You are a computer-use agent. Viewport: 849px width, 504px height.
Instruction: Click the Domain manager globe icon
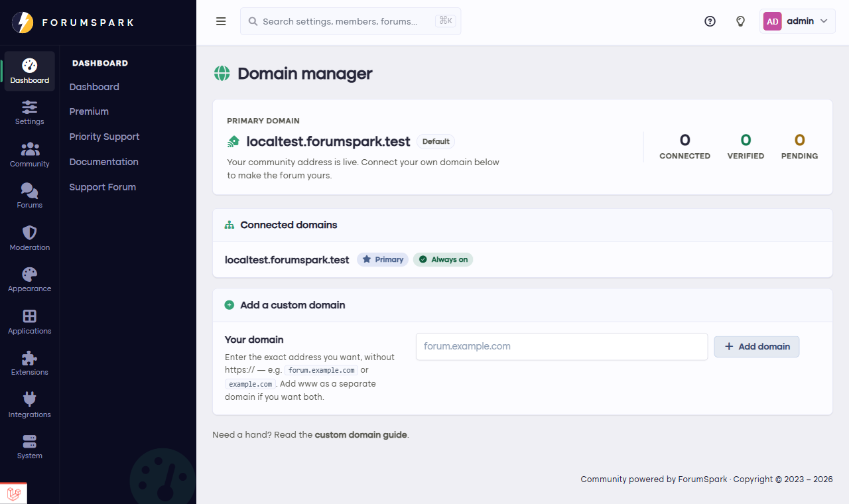point(222,74)
